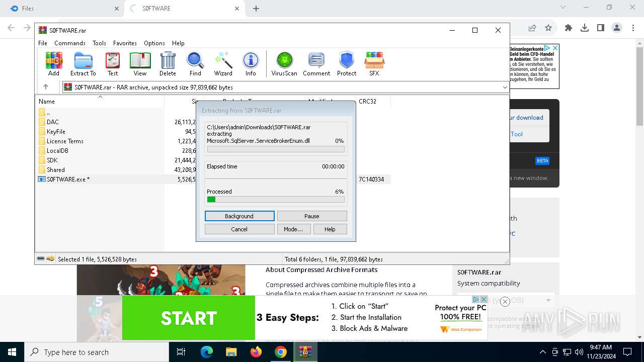This screenshot has width=644, height=362.
Task: Close the bottom ad with X
Action: [x=505, y=302]
